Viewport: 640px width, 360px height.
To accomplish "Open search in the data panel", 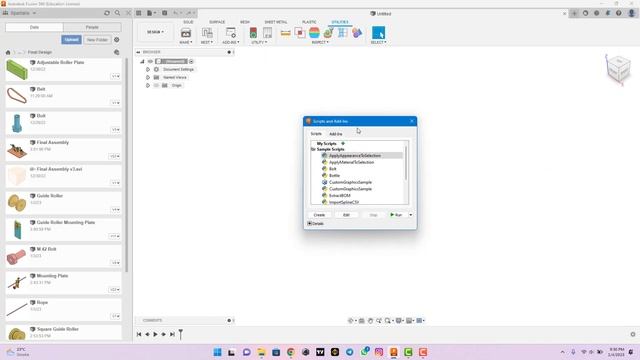I will pos(118,13).
